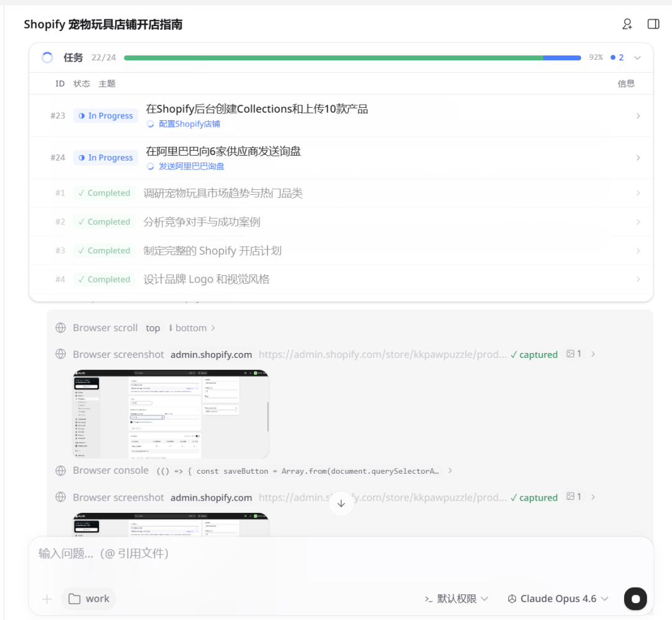Open task #23 Collections and products row

341,116
